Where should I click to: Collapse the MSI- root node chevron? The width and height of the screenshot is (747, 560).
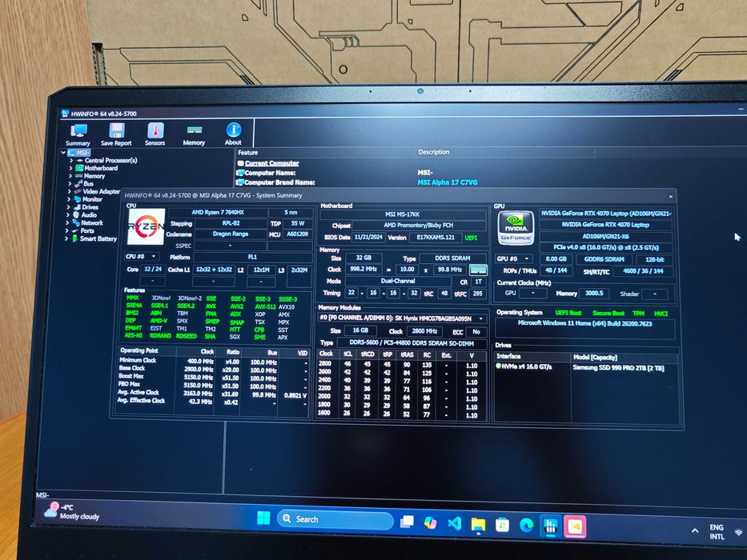[63, 152]
